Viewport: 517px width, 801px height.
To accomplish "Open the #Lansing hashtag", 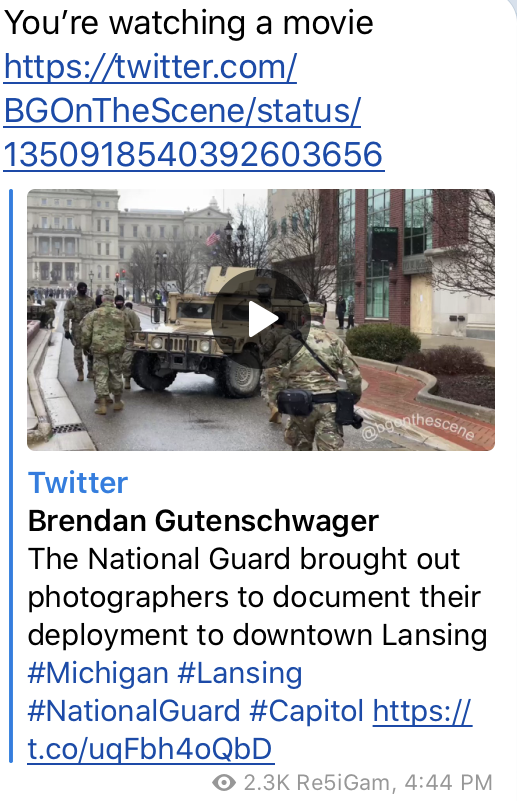I will coord(240,673).
